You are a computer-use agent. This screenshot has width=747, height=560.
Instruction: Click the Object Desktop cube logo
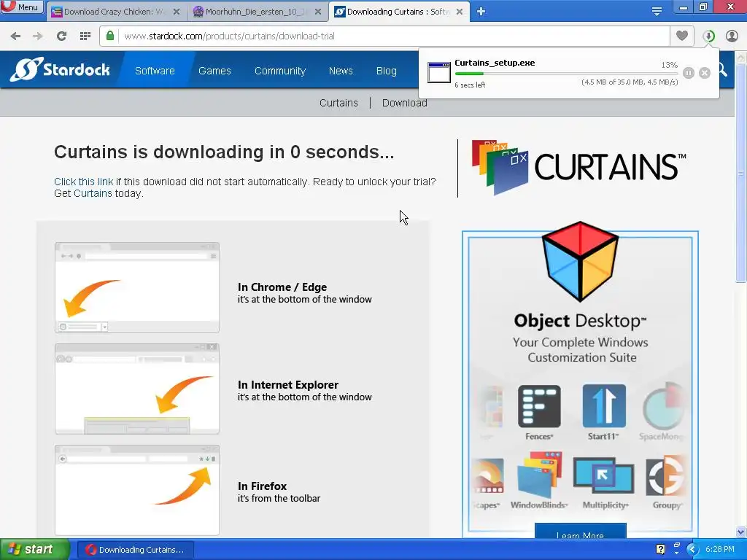(x=580, y=261)
